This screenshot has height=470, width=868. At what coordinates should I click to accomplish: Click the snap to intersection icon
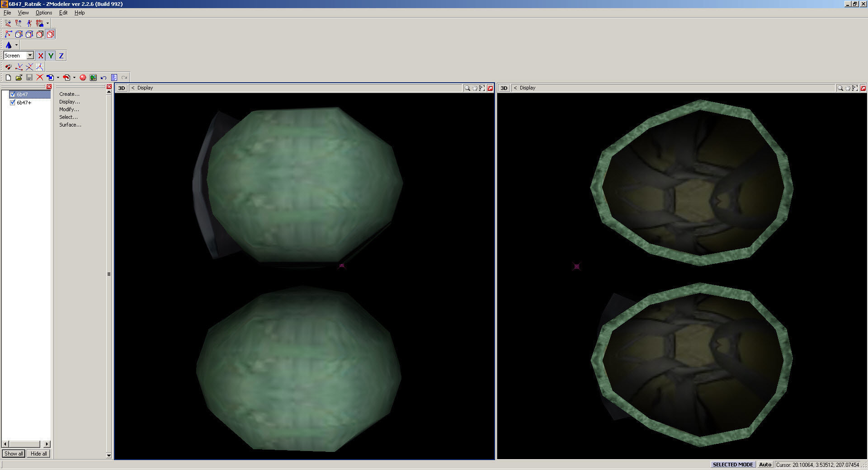pos(29,66)
